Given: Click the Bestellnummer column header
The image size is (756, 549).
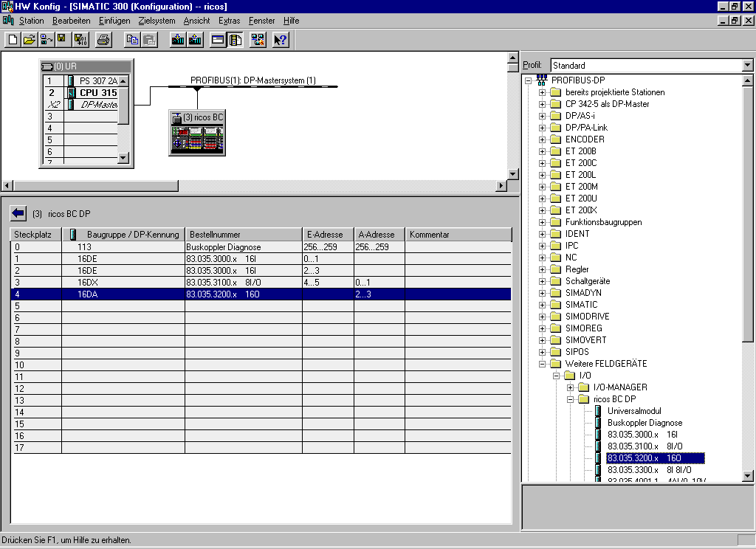Looking at the screenshot, I should pos(244,234).
